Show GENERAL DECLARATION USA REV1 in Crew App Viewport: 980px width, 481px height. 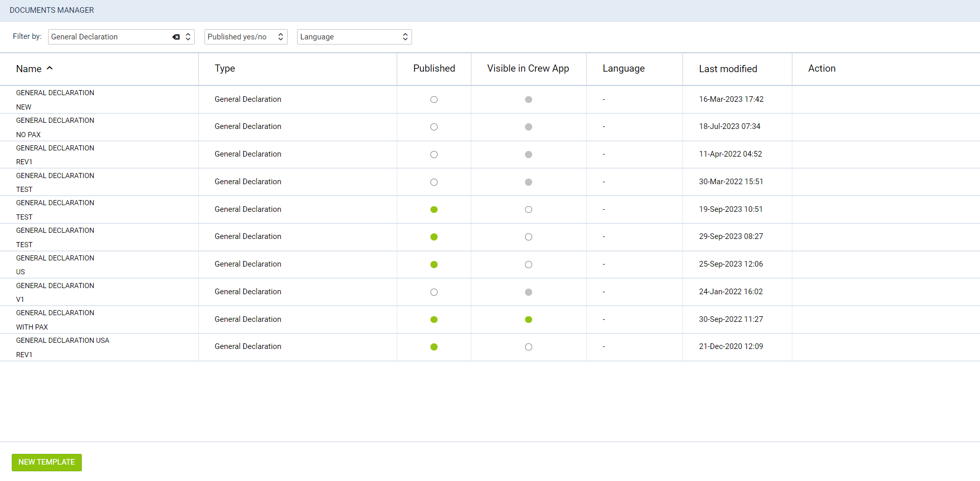coord(529,347)
